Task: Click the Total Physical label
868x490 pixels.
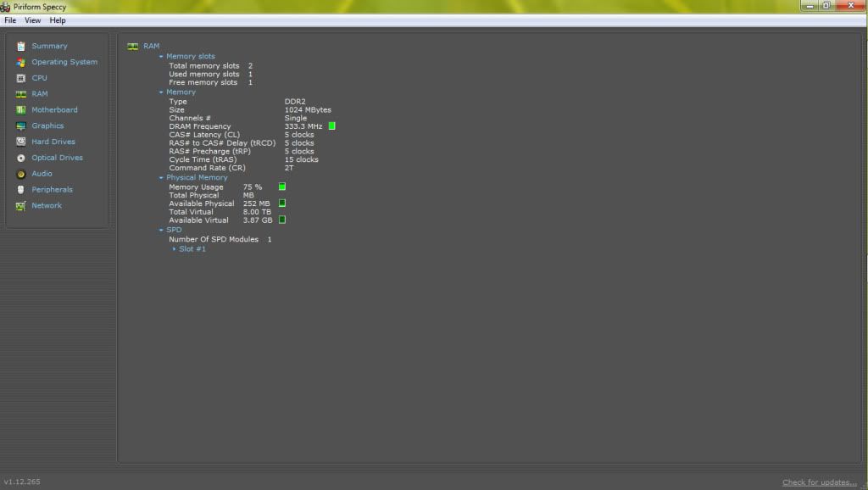Action: coord(194,196)
